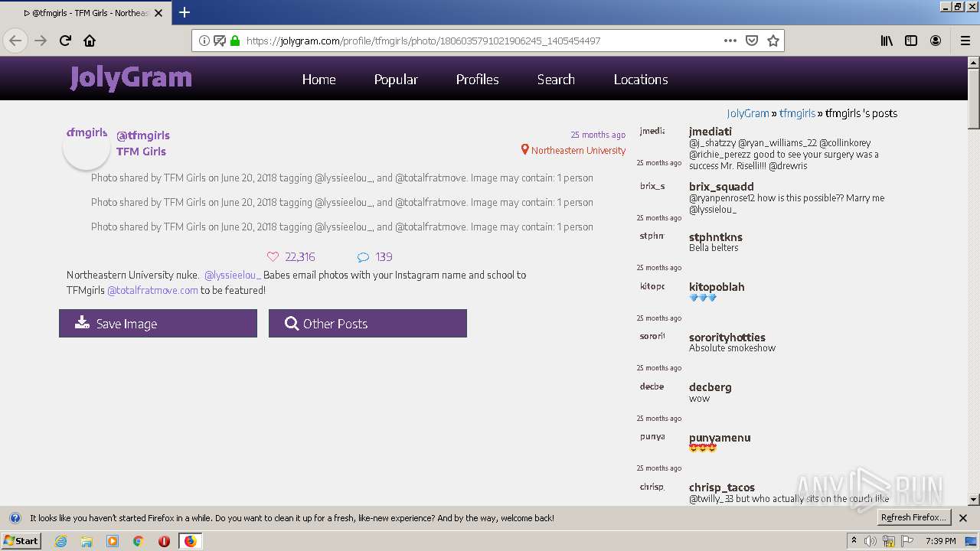Viewport: 980px width, 551px height.
Task: Select the @tfmgirls - TFM Girls tab
Action: pyautogui.click(x=86, y=13)
